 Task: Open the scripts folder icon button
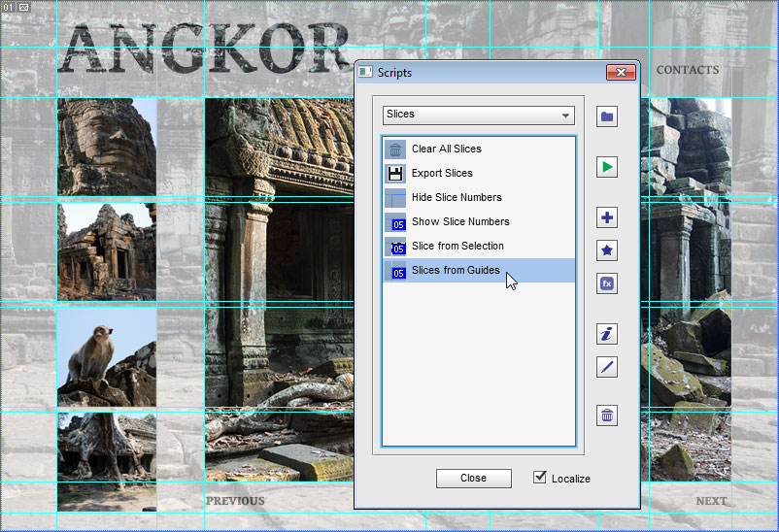click(x=607, y=116)
